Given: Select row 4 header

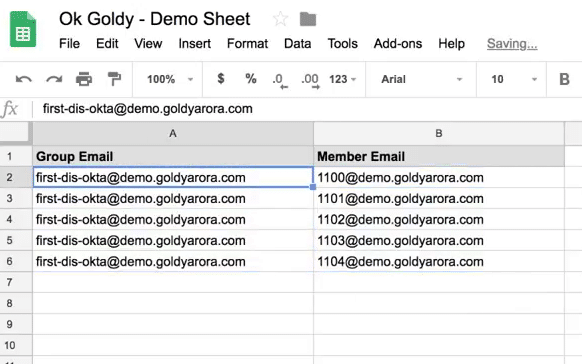Looking at the screenshot, I should click(x=16, y=219).
